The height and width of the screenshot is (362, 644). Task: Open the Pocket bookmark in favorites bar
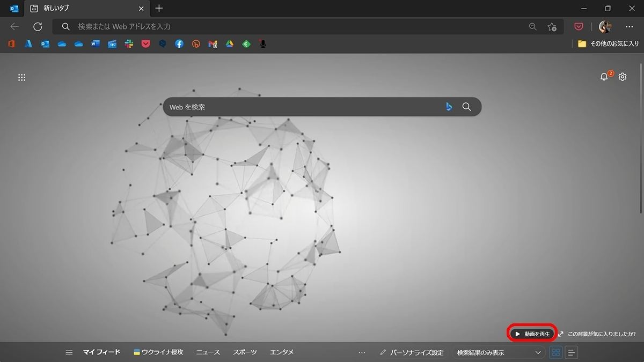pyautogui.click(x=145, y=44)
